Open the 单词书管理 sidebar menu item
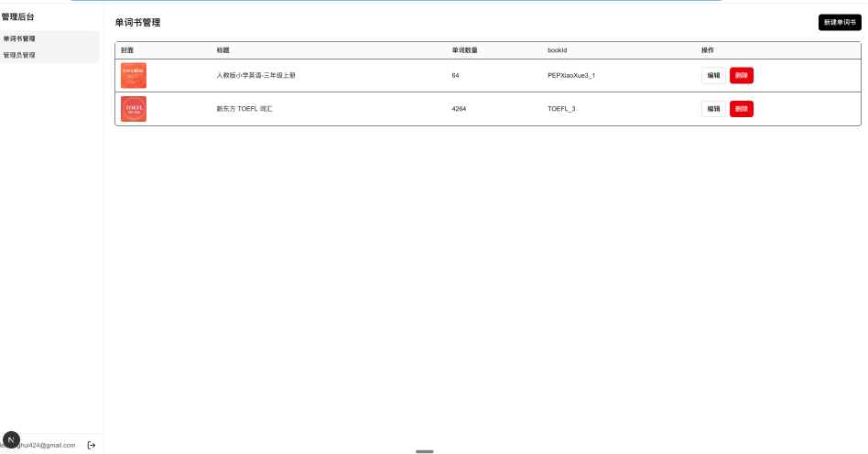This screenshot has width=868, height=454. (x=49, y=38)
